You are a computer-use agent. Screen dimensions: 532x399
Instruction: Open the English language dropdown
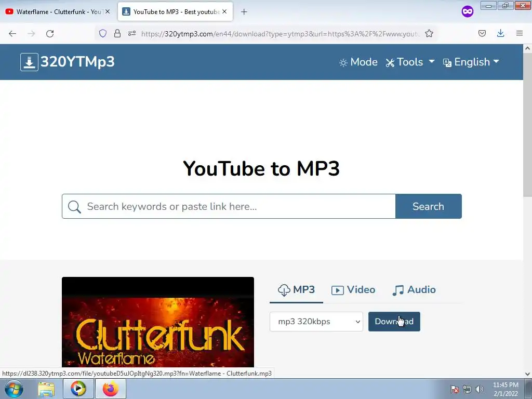pos(471,62)
